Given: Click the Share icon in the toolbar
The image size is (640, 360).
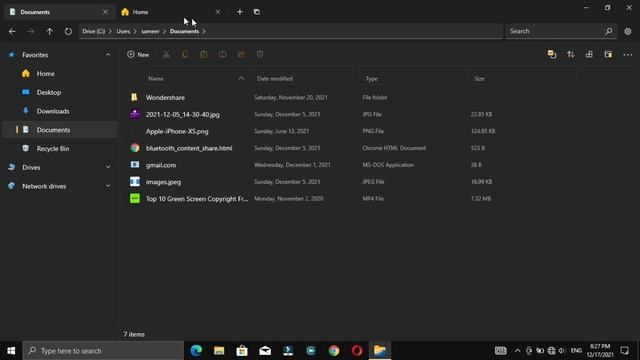Looking at the screenshot, I should coord(241,54).
